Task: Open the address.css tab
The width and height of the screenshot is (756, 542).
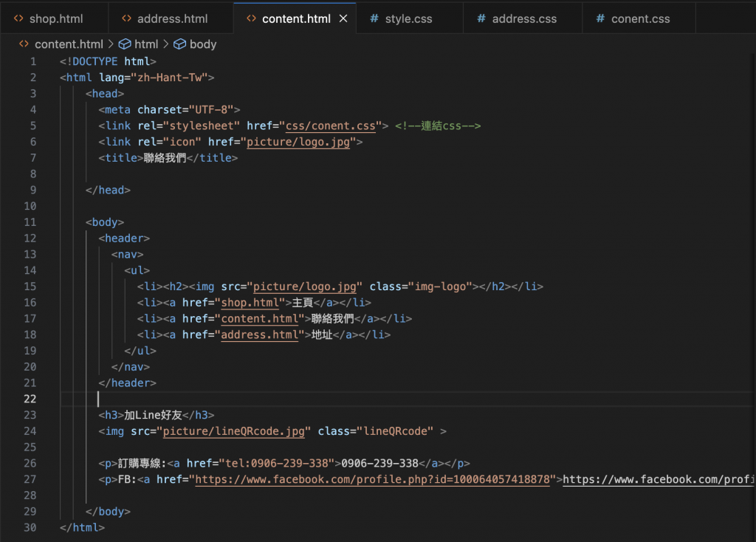Action: 523,18
